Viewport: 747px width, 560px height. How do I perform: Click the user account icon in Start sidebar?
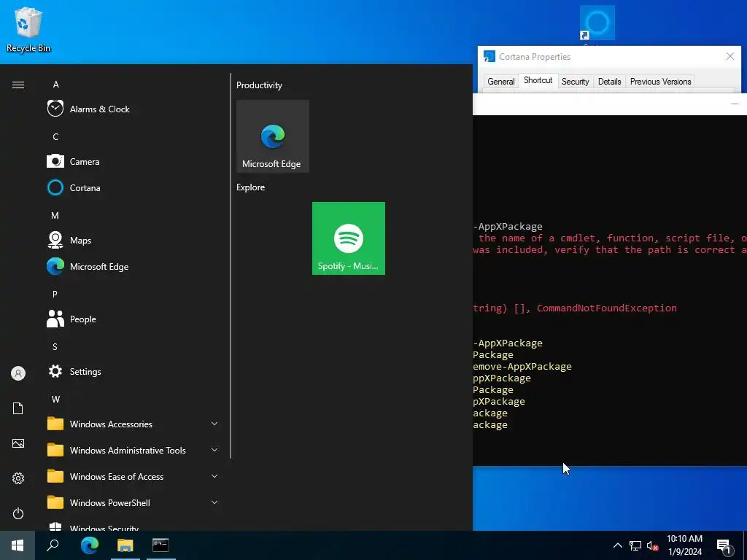pos(18,373)
